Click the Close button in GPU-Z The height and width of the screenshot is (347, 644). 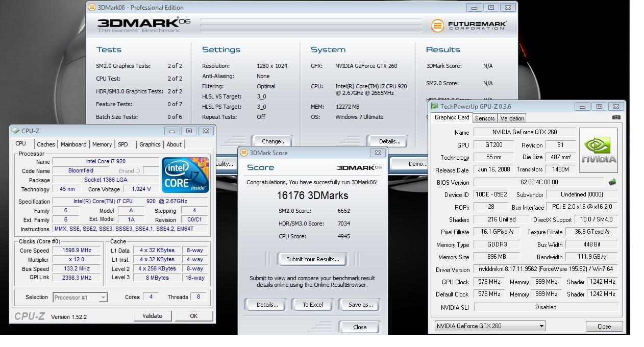(604, 326)
